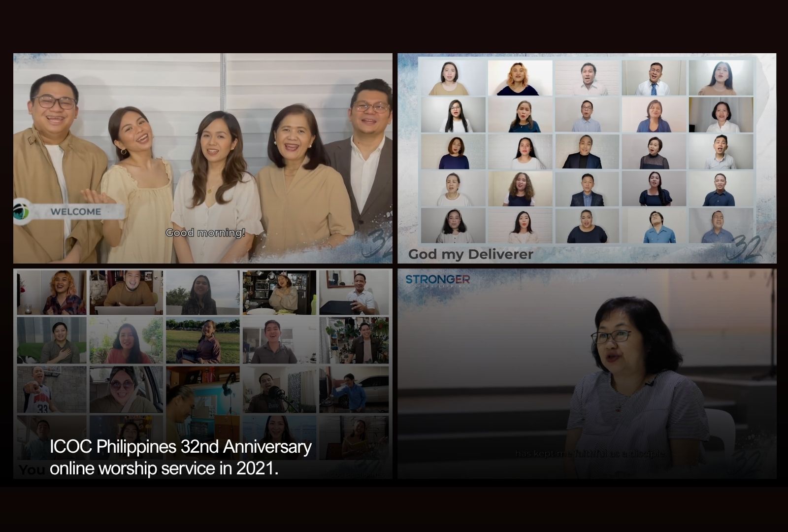Select the WELCOME banner label
This screenshot has width=788, height=532.
(x=75, y=212)
